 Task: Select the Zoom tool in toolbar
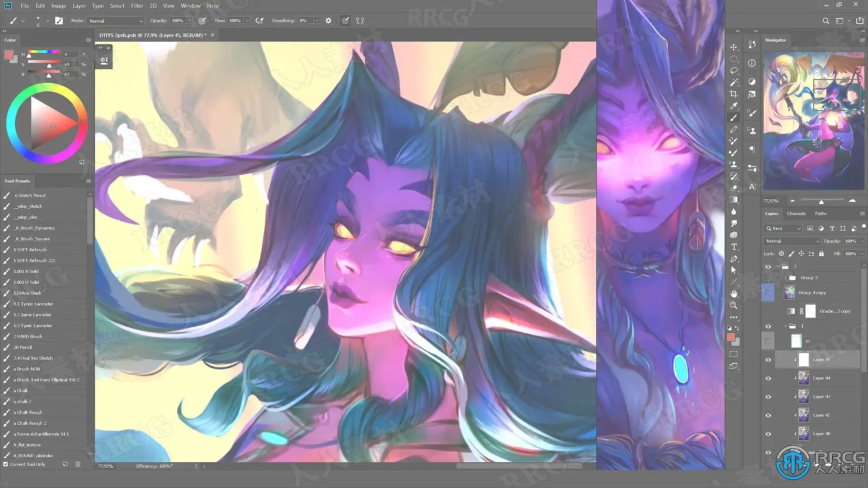click(734, 305)
